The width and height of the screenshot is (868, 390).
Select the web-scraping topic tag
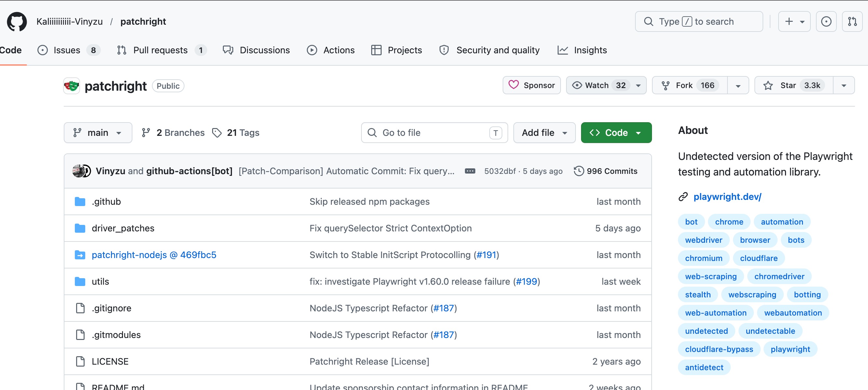[x=711, y=276]
